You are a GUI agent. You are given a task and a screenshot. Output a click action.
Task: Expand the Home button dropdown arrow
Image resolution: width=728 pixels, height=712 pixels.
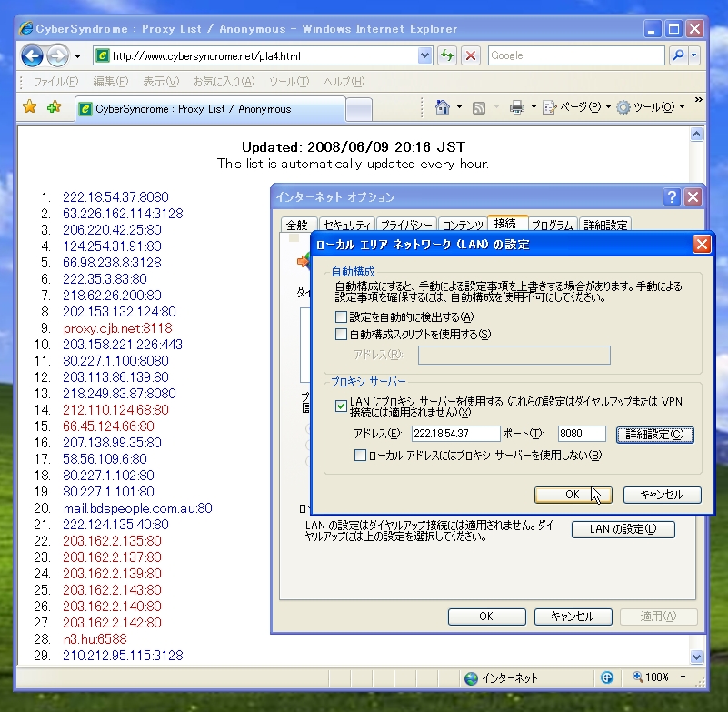click(x=459, y=107)
